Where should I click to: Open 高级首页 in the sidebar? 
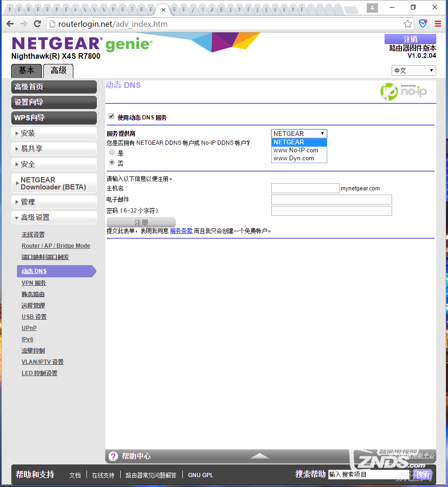pos(54,86)
